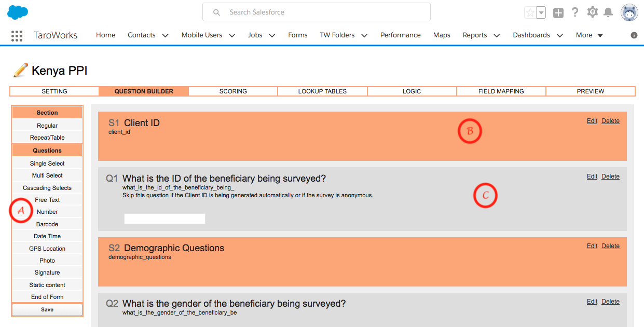Open the Maps nav tab
This screenshot has width=644, height=327.
point(442,35)
